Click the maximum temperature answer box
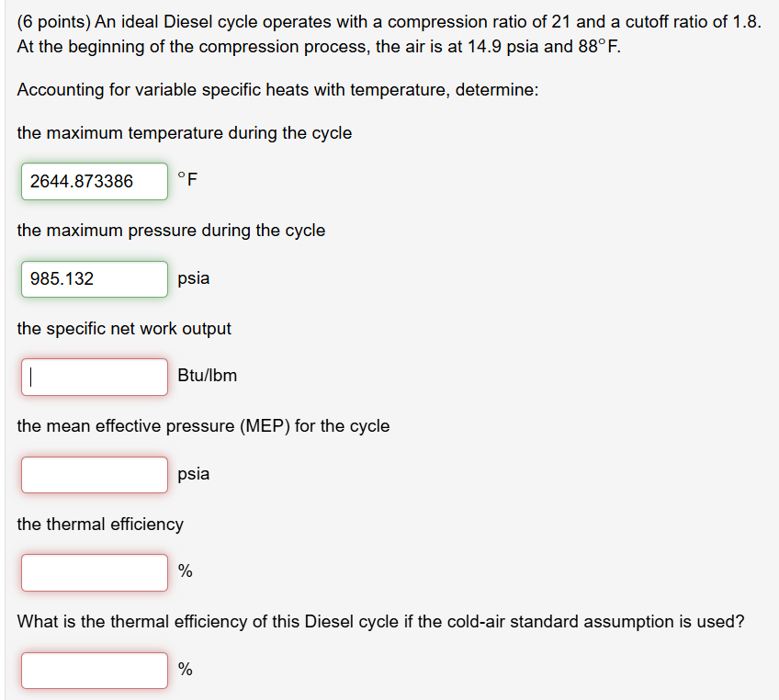Image resolution: width=779 pixels, height=700 pixels. click(x=94, y=181)
